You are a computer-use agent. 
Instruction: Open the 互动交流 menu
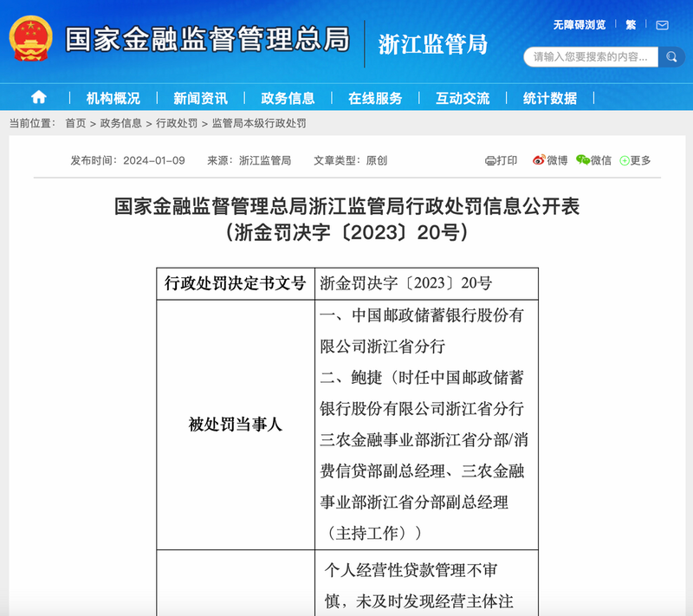click(x=463, y=98)
